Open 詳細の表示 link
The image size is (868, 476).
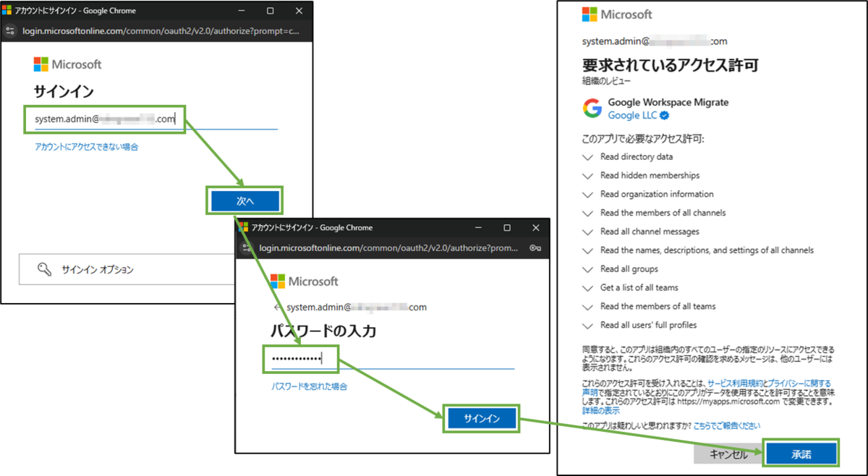coord(600,410)
